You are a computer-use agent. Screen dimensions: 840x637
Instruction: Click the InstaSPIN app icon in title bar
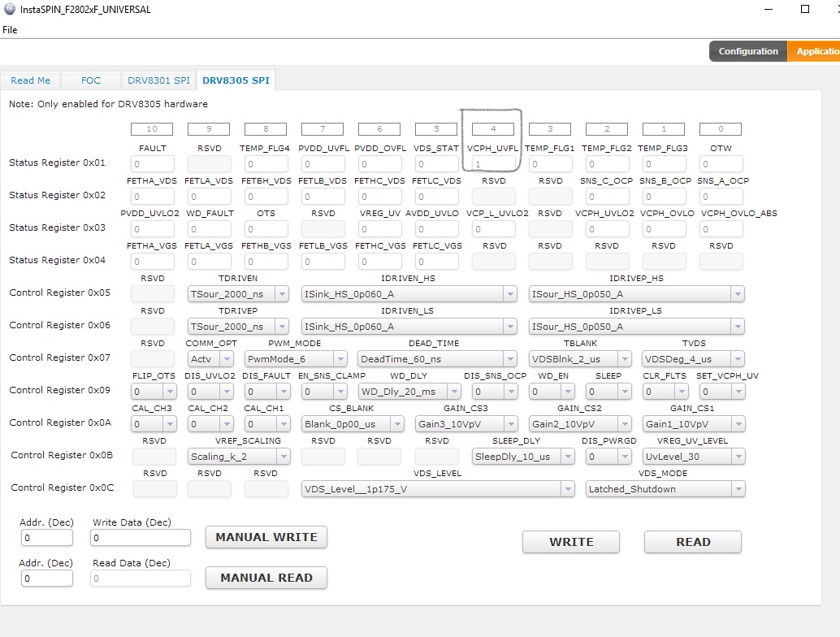[10, 9]
